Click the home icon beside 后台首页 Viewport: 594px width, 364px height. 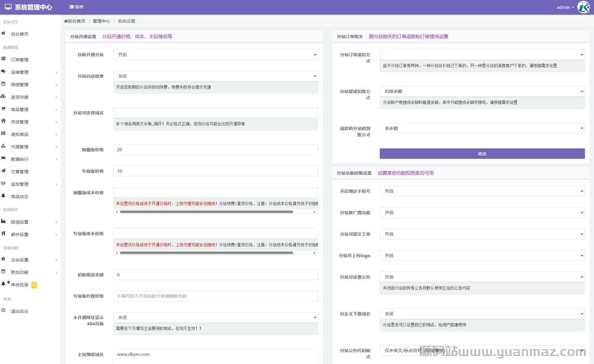tap(3, 34)
